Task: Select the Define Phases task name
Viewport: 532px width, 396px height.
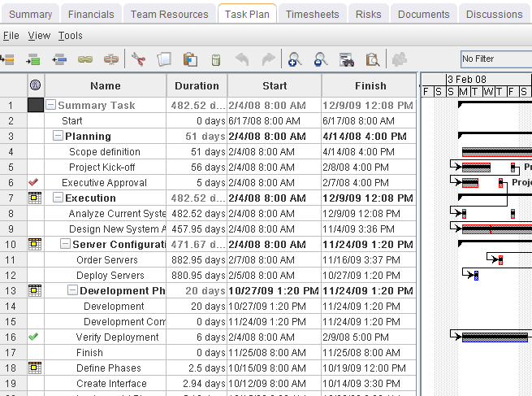Action: point(109,368)
